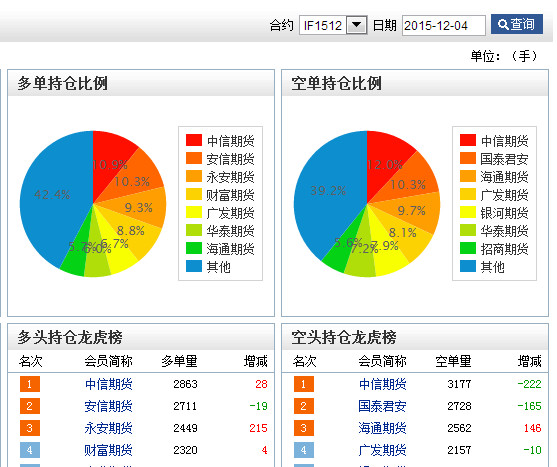Open 财富期货 member link

[x=108, y=450]
